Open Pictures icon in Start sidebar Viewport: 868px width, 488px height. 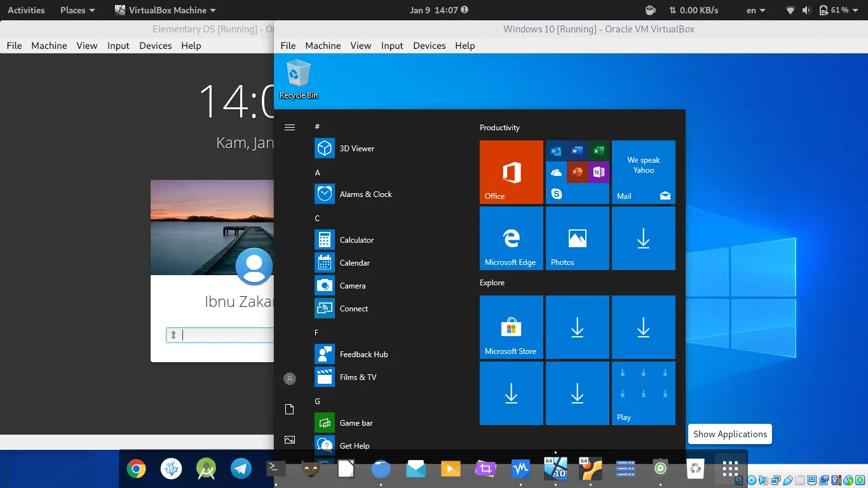[290, 440]
